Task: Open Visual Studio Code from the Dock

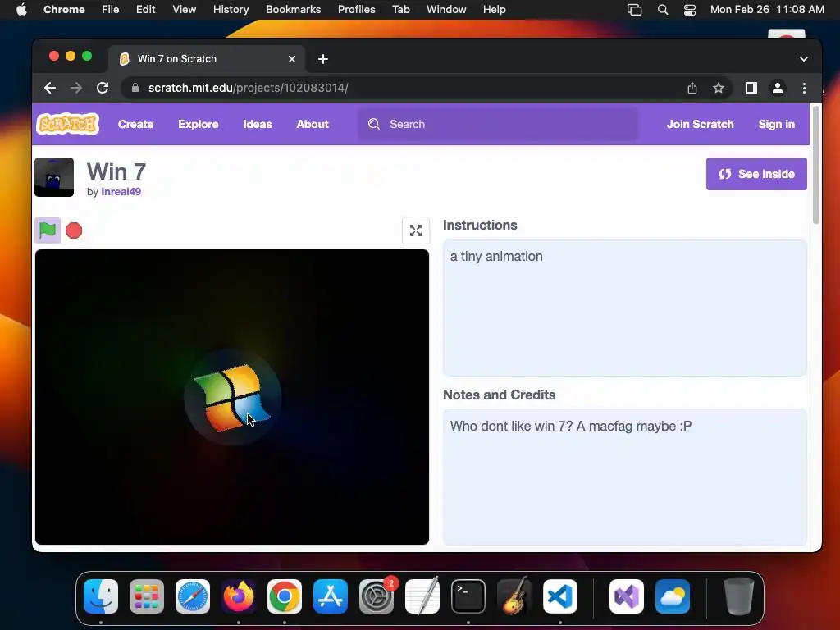Action: point(559,596)
